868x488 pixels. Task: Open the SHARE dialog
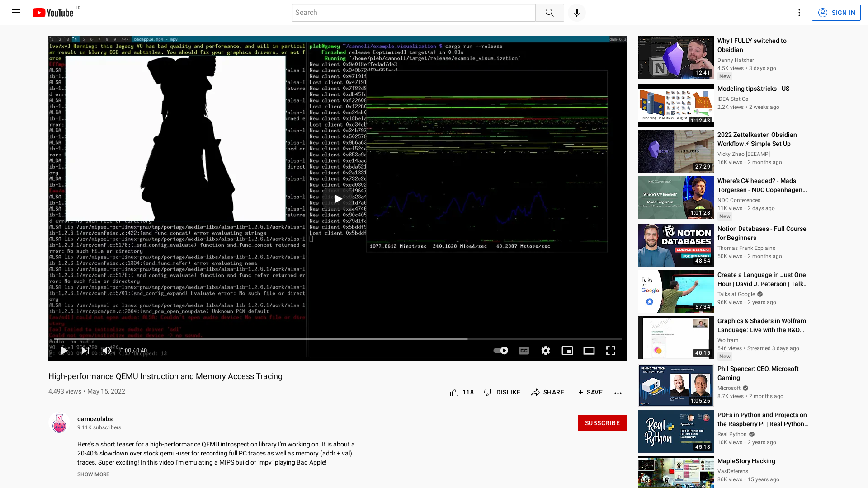pos(547,393)
